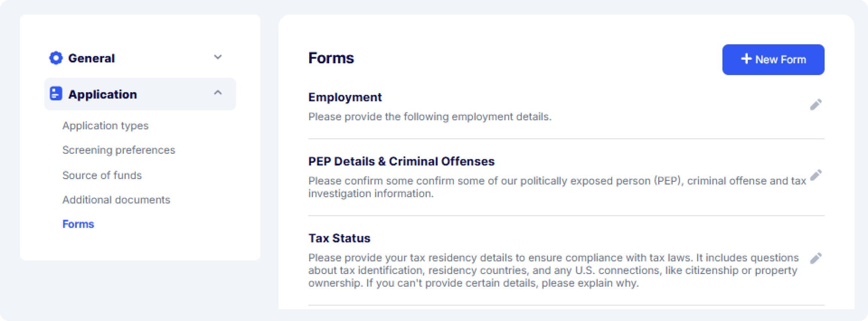Click the pencil icon for Tax Status
The width and height of the screenshot is (868, 321).
[x=816, y=258]
